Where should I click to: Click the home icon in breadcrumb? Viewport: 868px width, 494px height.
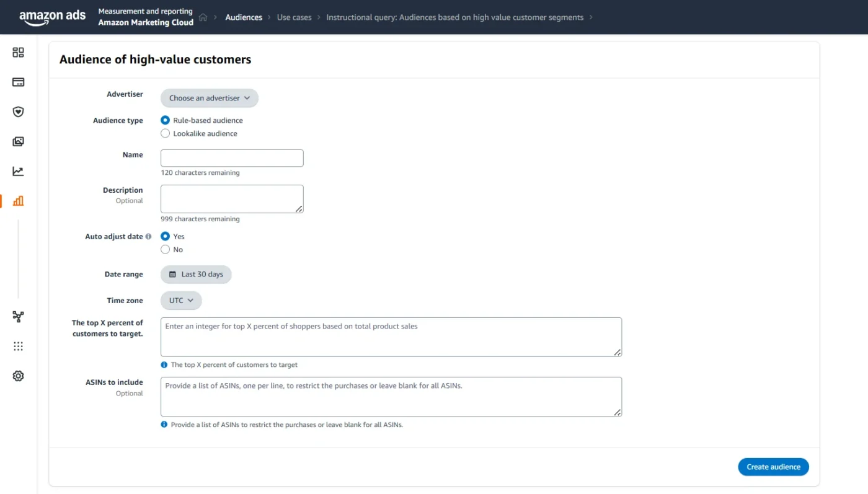tap(203, 17)
